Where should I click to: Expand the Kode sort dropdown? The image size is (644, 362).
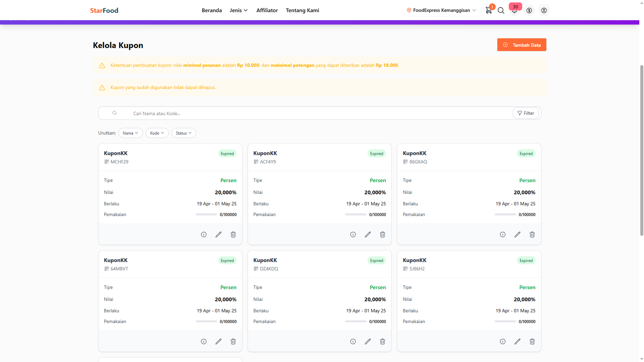pyautogui.click(x=157, y=133)
